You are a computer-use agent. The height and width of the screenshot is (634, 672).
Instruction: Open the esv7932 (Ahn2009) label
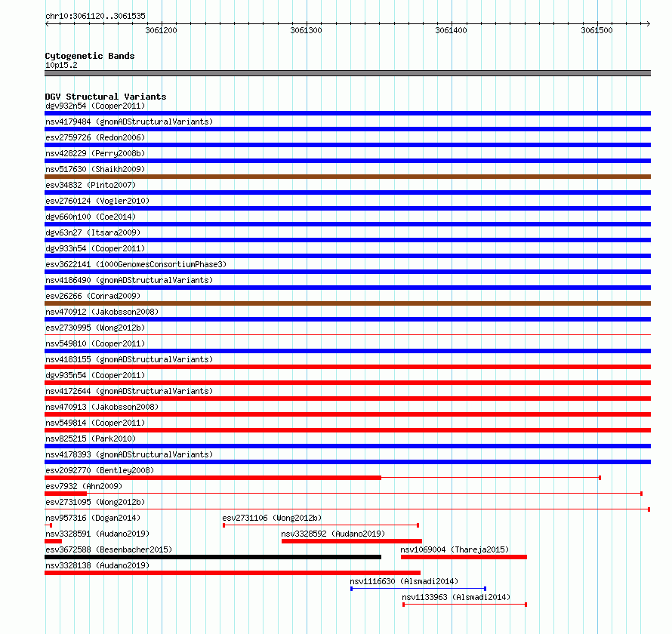(84, 486)
